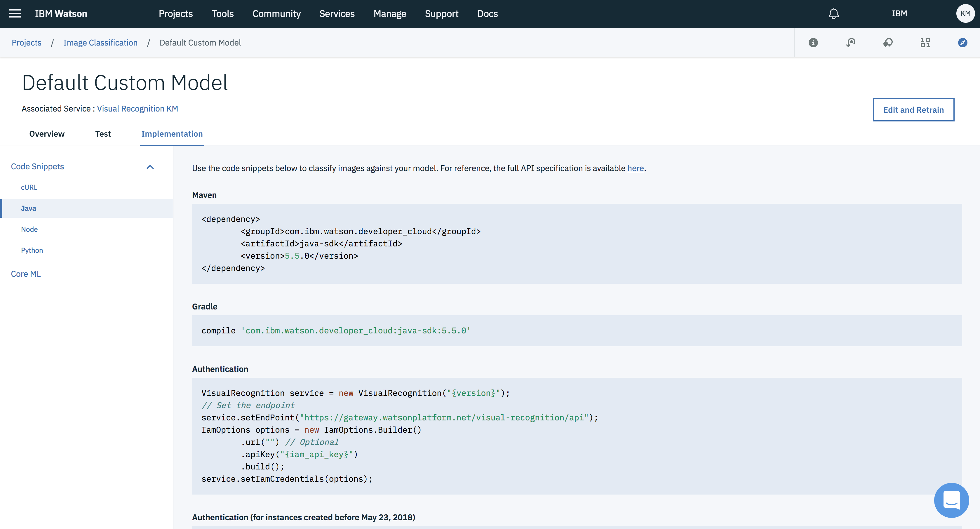The height and width of the screenshot is (529, 980).
Task: Open the Core ML section
Action: [25, 274]
